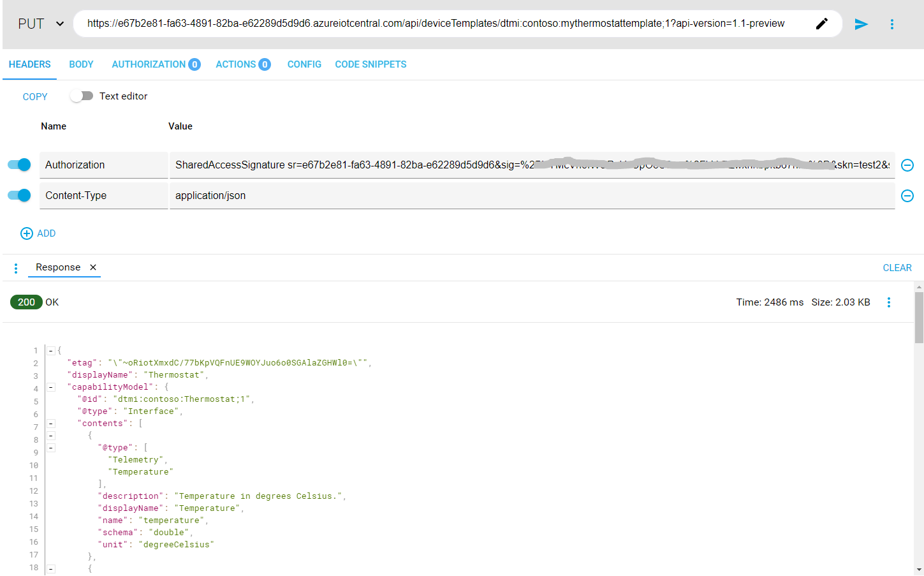The width and height of the screenshot is (924, 576).
Task: Close the Response tab
Action: coord(93,267)
